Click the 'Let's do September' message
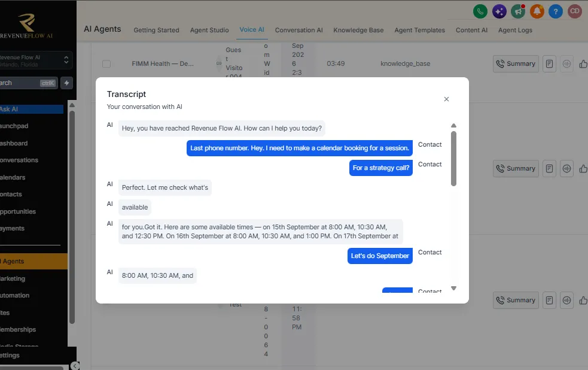This screenshot has width=588, height=370. [380, 256]
